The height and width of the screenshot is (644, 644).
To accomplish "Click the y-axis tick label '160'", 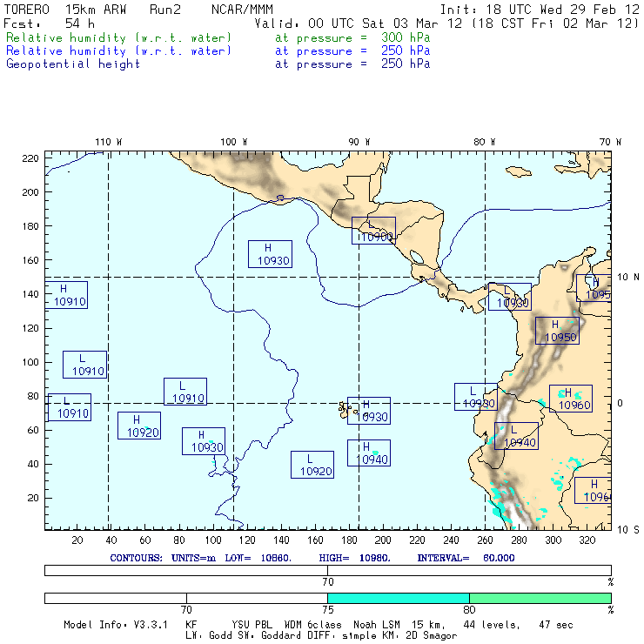I will click(30, 260).
